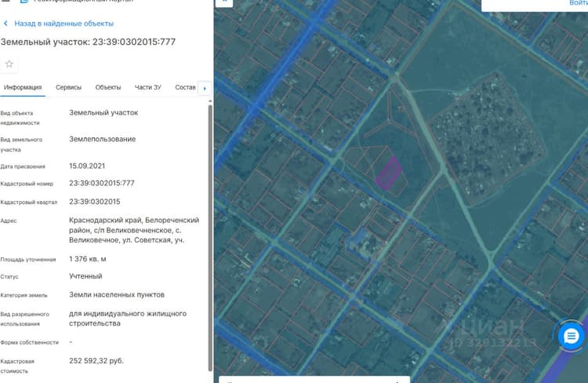The image size is (588, 383).
Task: Click the geoportal logo icon in the header
Action: [x=24, y=1]
